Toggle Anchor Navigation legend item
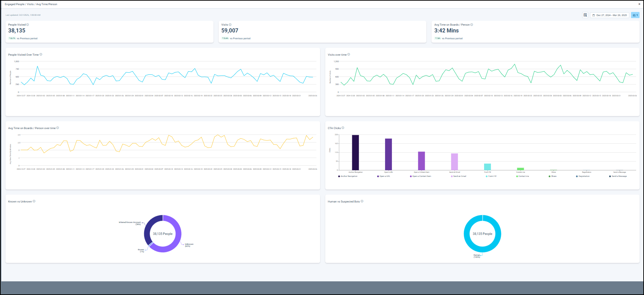644x295 pixels. click(x=348, y=176)
